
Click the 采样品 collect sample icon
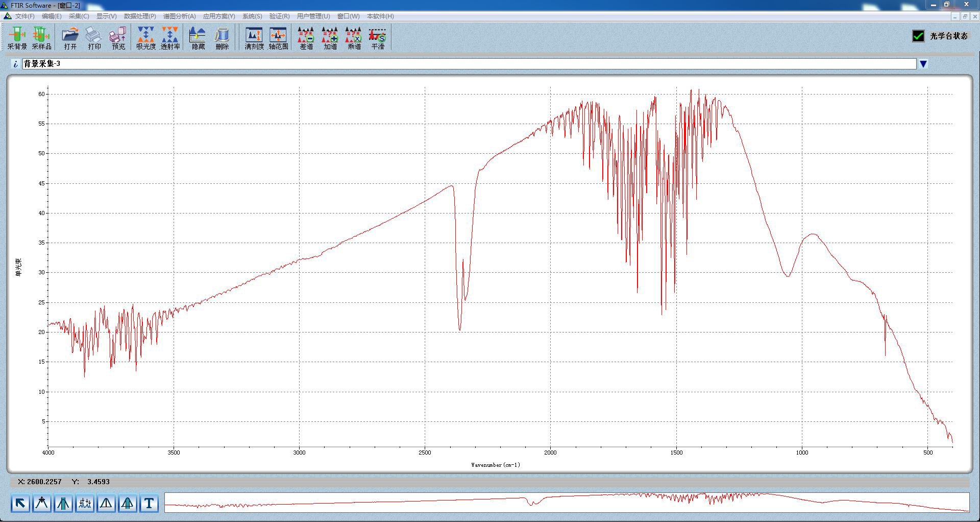point(41,38)
